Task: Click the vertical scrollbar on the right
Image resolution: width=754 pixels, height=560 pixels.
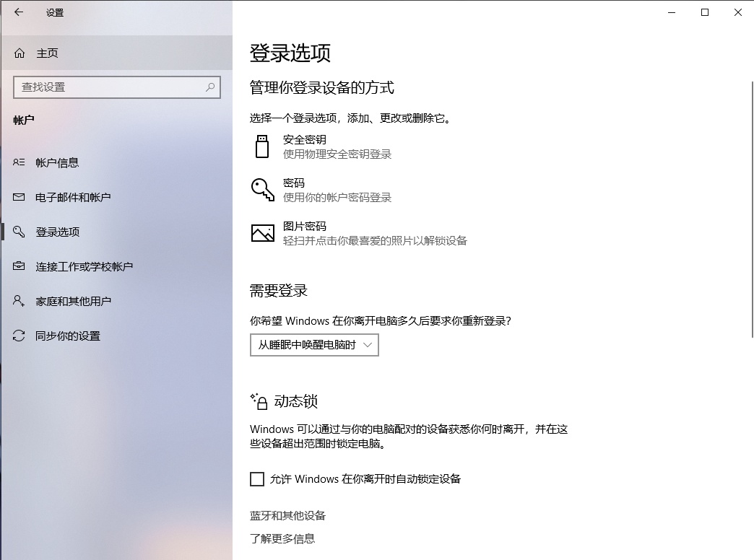Action: (752, 209)
